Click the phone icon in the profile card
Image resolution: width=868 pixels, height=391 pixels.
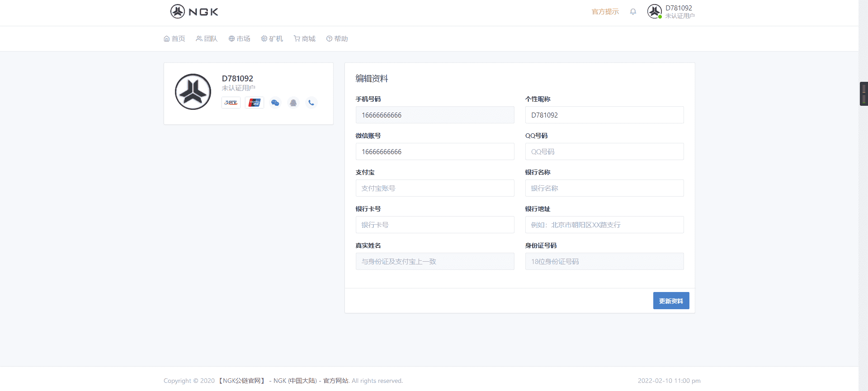[311, 103]
